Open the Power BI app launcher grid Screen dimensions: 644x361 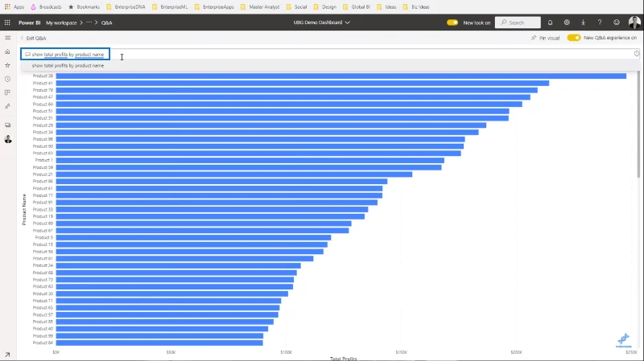(7, 23)
